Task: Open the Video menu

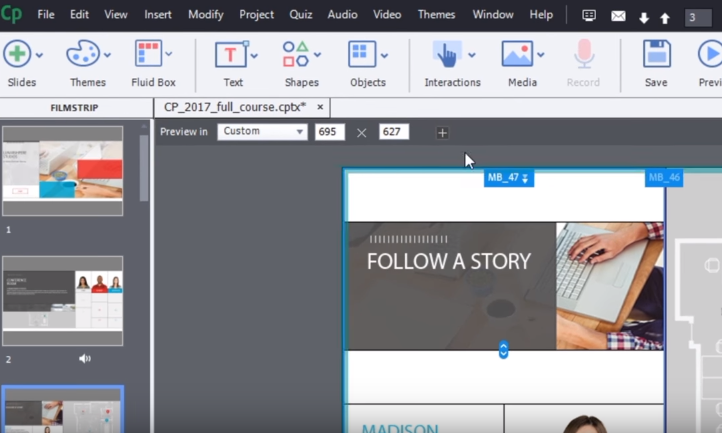Action: click(387, 15)
